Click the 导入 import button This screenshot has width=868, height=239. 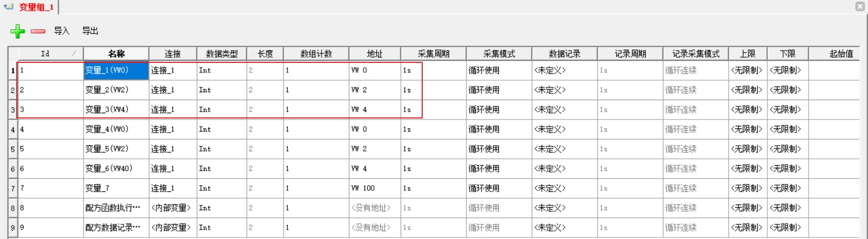tap(62, 31)
